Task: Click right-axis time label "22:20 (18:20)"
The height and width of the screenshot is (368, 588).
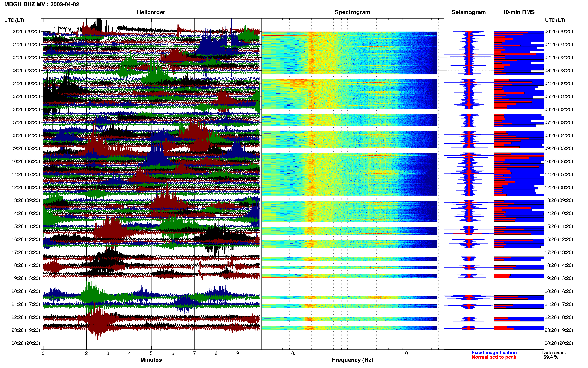Action: [559, 317]
